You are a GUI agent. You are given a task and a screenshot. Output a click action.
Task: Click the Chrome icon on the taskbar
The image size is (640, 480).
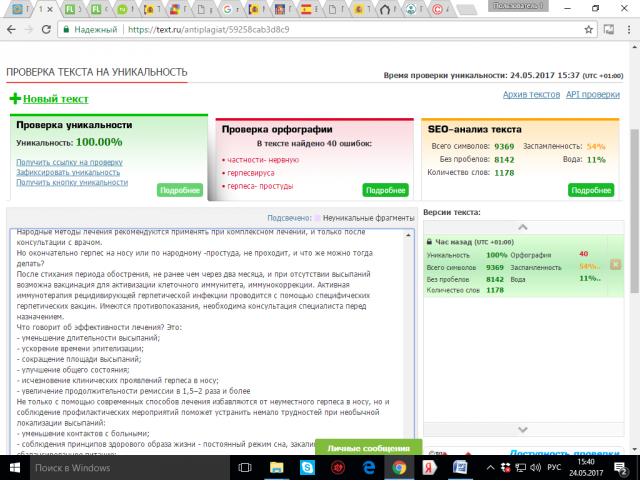[399, 468]
